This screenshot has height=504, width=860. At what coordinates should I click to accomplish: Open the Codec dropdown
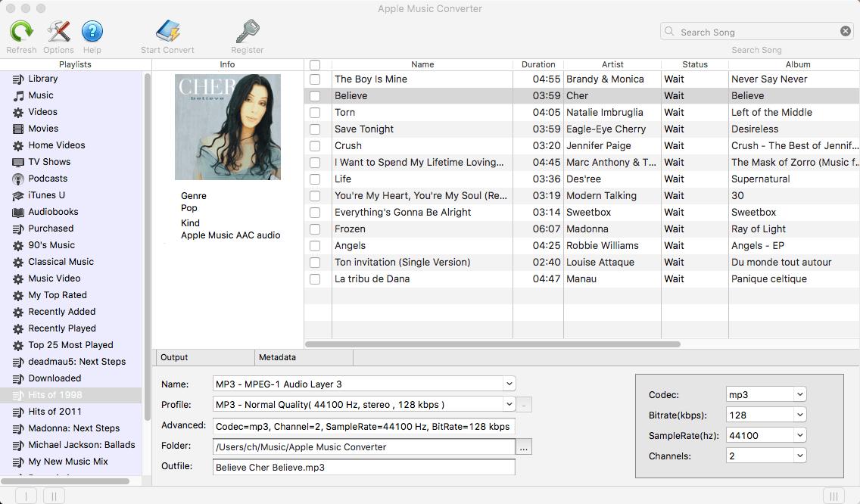[765, 394]
